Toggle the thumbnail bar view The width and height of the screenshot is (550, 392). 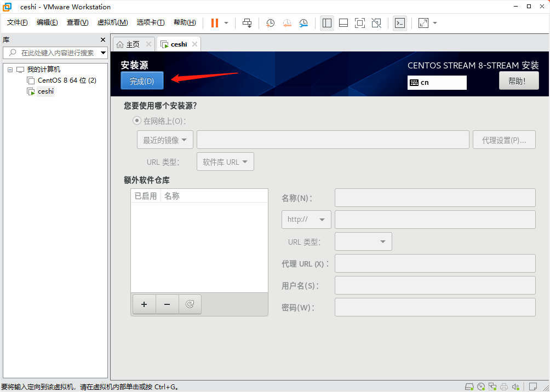click(343, 23)
